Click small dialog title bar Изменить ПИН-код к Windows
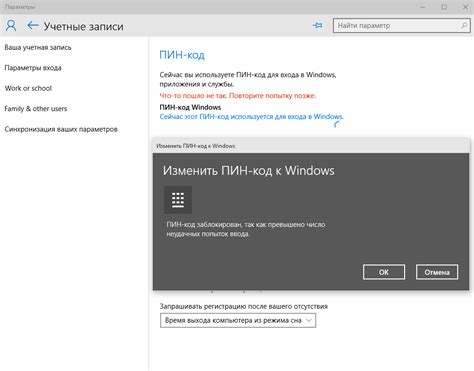 tap(196, 146)
